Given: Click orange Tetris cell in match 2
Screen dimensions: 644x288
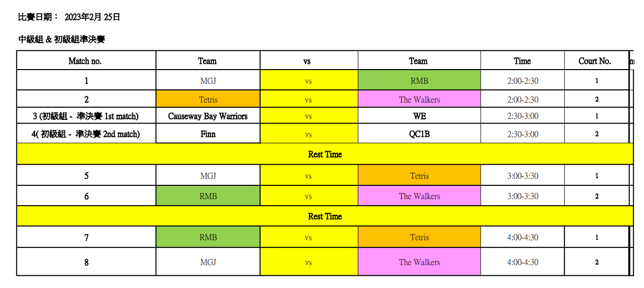Looking at the screenshot, I should pyautogui.click(x=208, y=99).
